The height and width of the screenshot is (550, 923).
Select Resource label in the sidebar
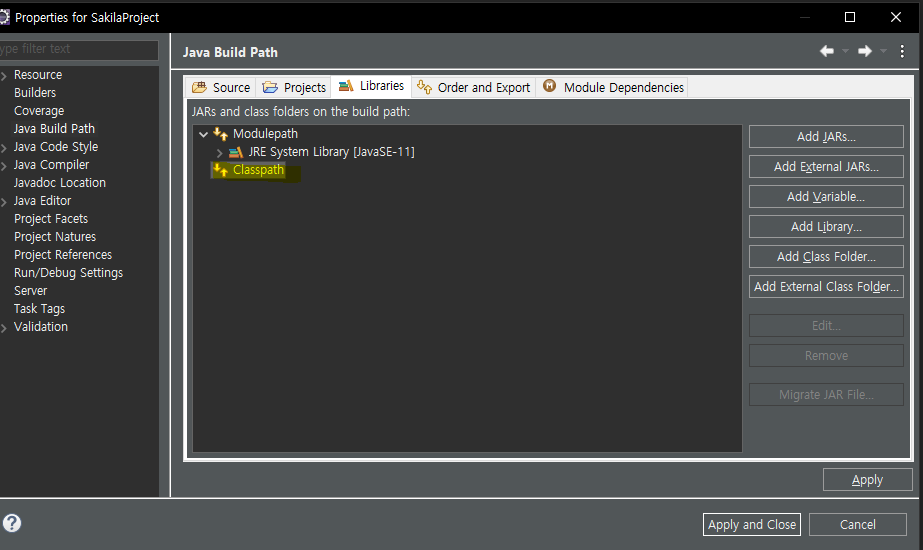(x=38, y=75)
